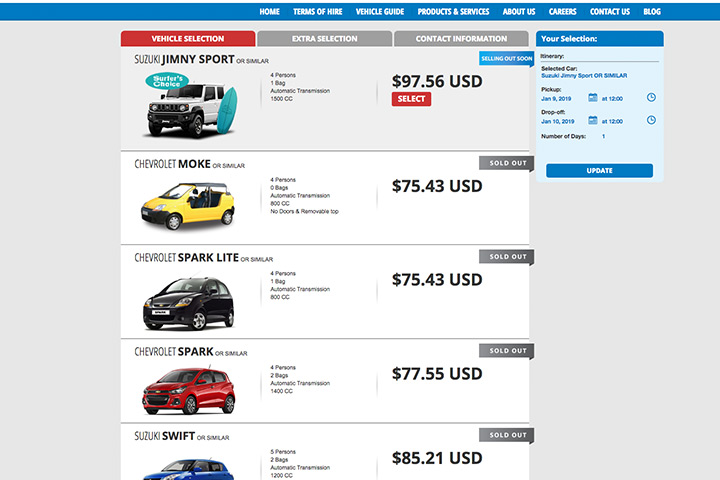Click the $85.21 USD price
720x480 pixels.
437,458
